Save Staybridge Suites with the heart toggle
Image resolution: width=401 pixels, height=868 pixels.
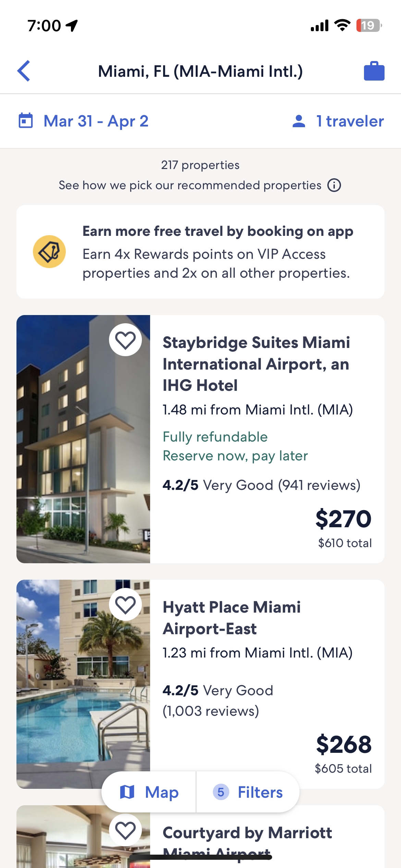[x=125, y=340]
